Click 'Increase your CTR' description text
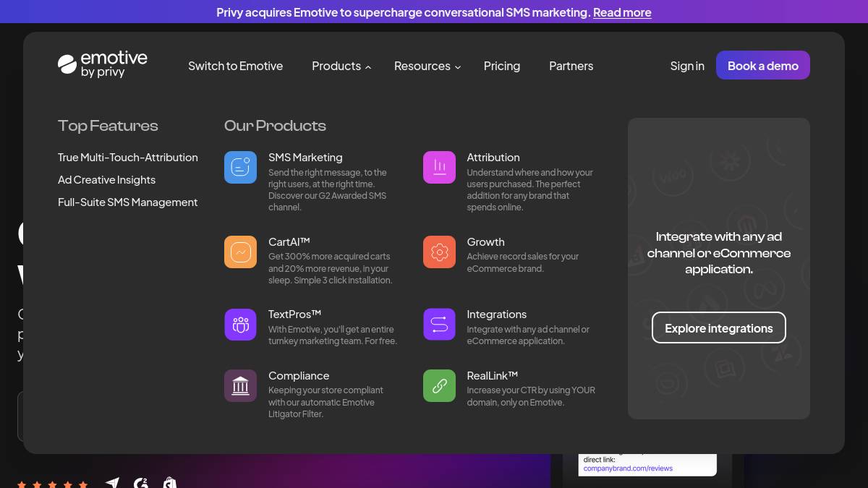The width and height of the screenshot is (868, 488). click(x=531, y=396)
